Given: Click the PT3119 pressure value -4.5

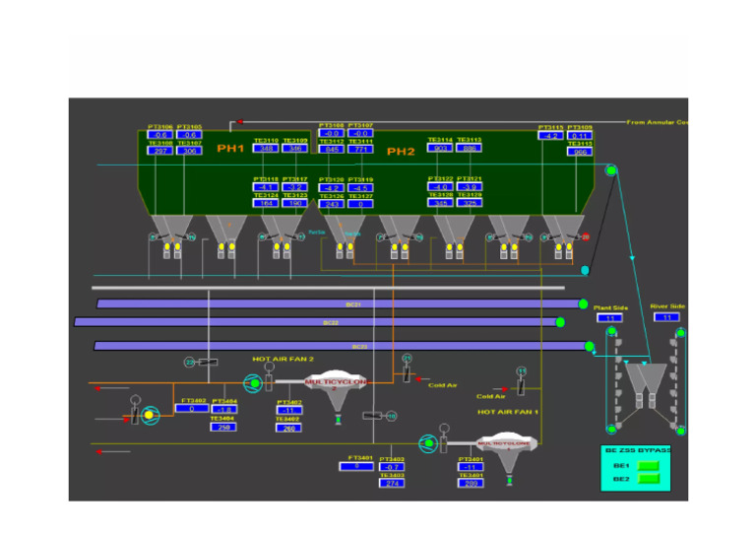Looking at the screenshot, I should click(360, 187).
